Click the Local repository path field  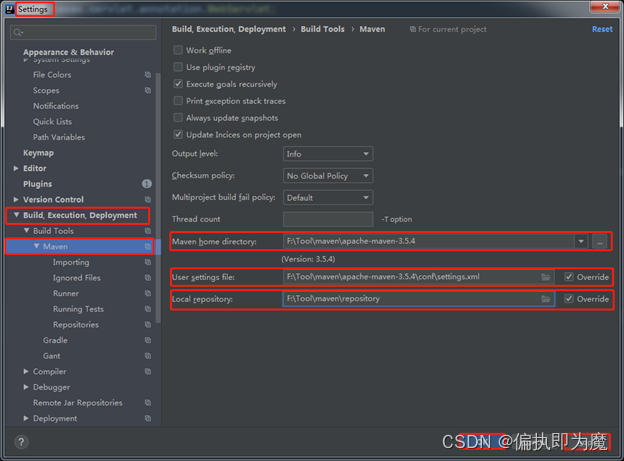412,299
